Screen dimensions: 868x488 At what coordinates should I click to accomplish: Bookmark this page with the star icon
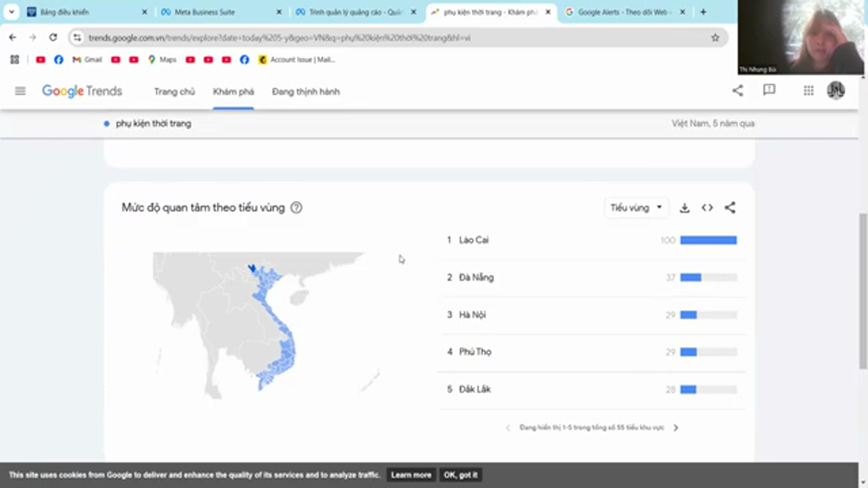(715, 38)
